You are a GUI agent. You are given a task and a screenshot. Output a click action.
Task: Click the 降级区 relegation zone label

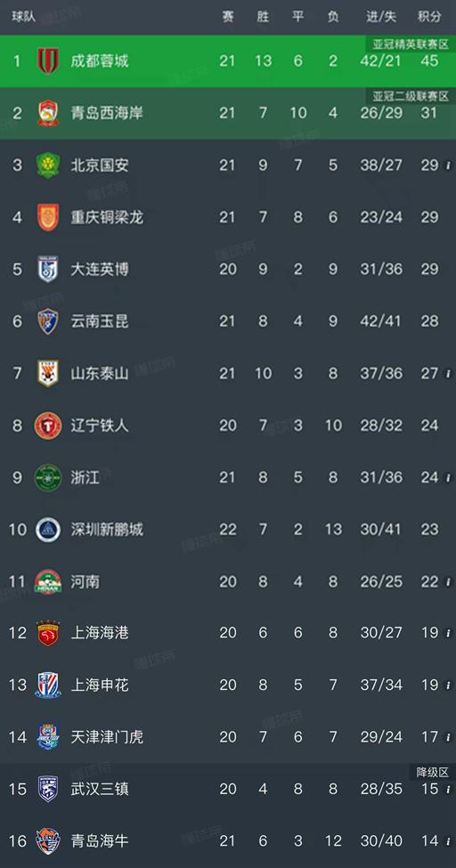tap(433, 772)
